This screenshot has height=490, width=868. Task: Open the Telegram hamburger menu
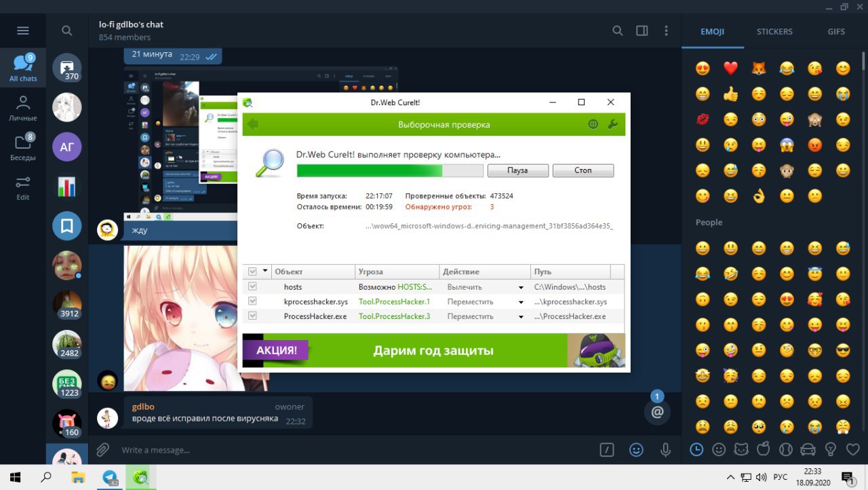pos(23,31)
